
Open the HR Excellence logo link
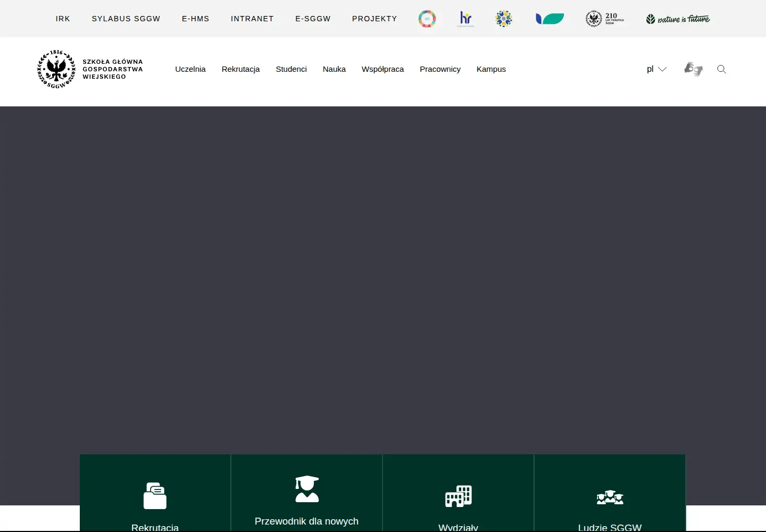click(x=465, y=19)
